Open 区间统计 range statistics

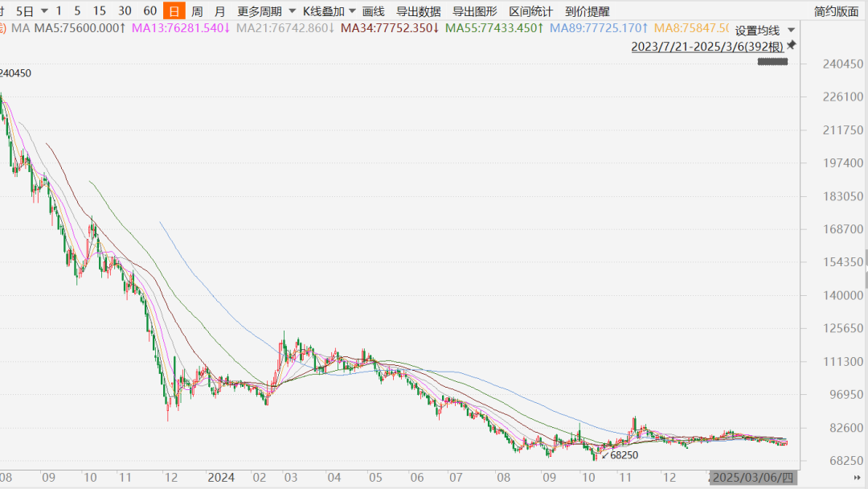point(530,11)
